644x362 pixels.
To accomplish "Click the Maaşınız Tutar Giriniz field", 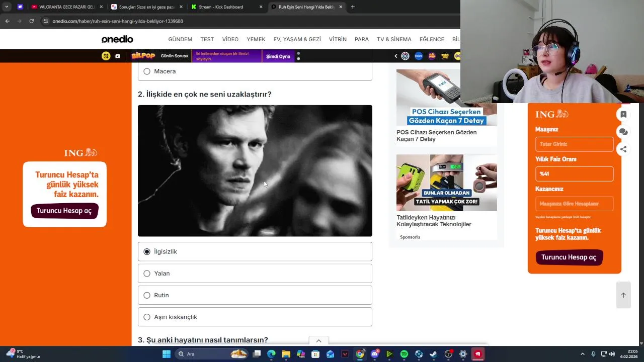I will pos(575,144).
